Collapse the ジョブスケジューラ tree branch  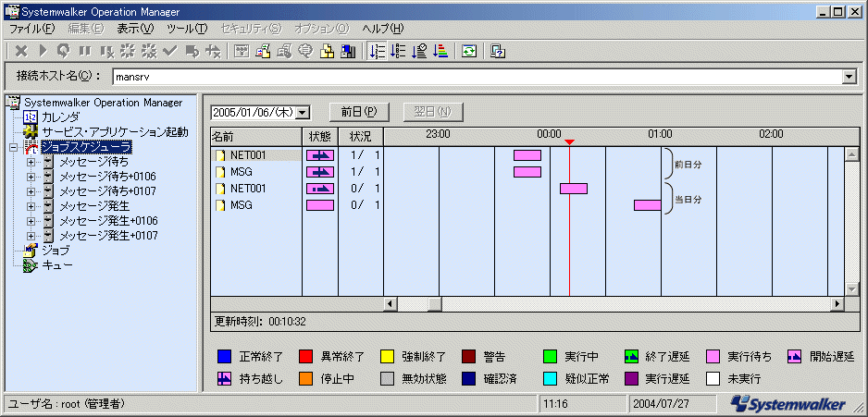coord(13,148)
